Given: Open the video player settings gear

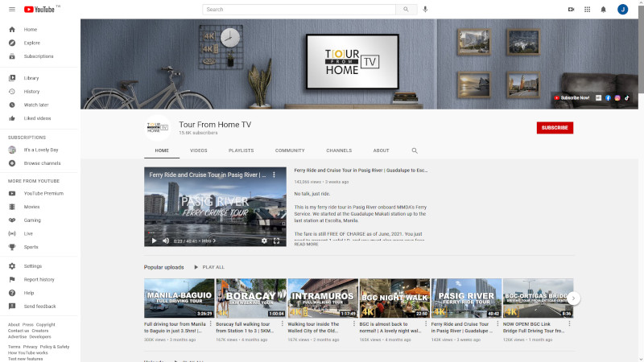Looking at the screenshot, I should tap(264, 241).
